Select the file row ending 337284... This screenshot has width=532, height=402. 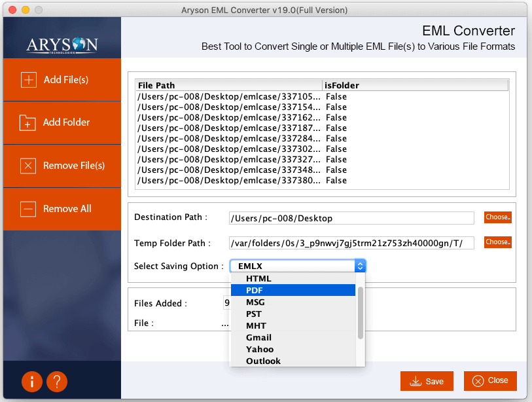click(323, 139)
